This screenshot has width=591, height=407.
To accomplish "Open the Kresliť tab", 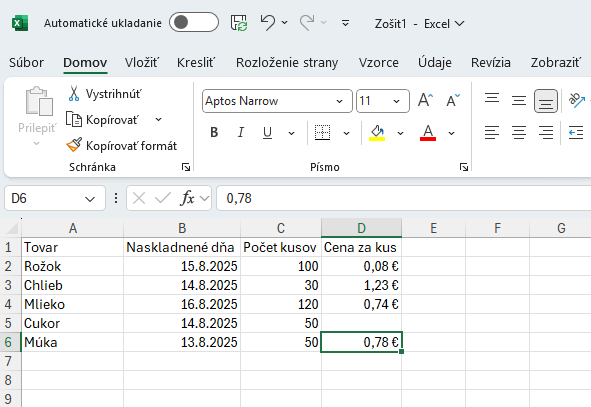I will (x=196, y=62).
